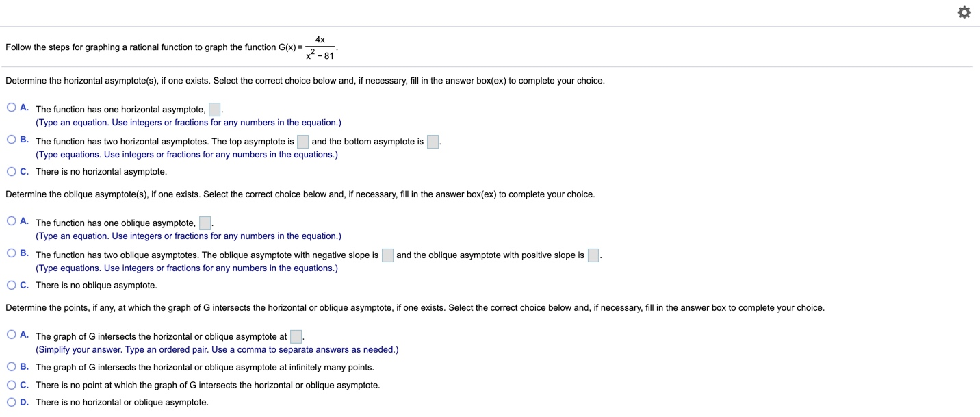Click the positive slope oblique asymptote box

(x=592, y=254)
